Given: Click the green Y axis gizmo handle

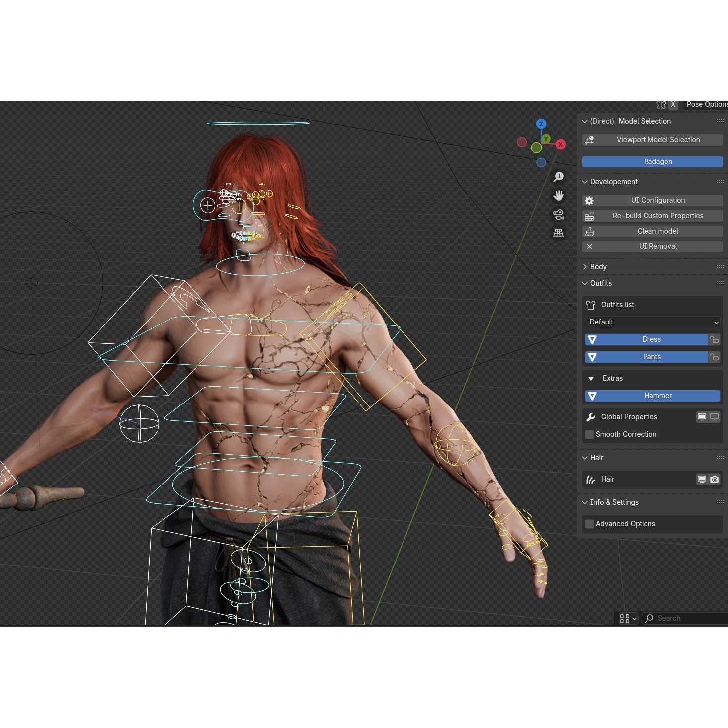Looking at the screenshot, I should click(546, 139).
